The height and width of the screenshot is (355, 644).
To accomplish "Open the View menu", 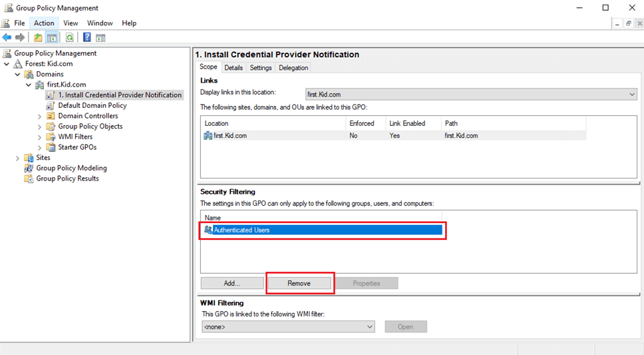I will (71, 23).
